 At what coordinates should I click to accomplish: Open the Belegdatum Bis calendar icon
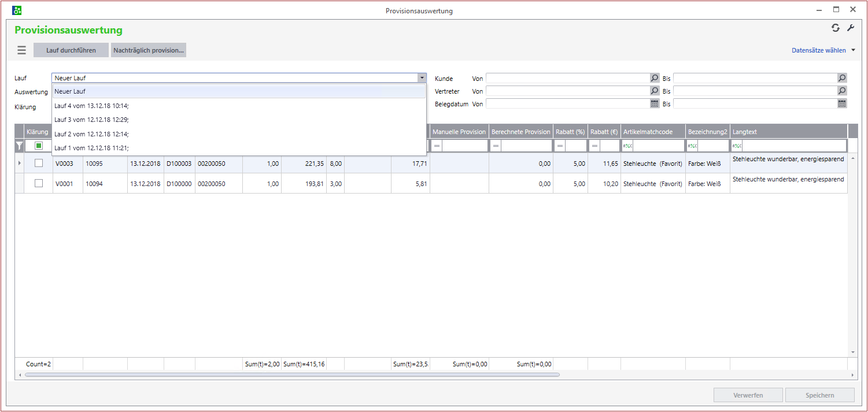click(x=842, y=103)
